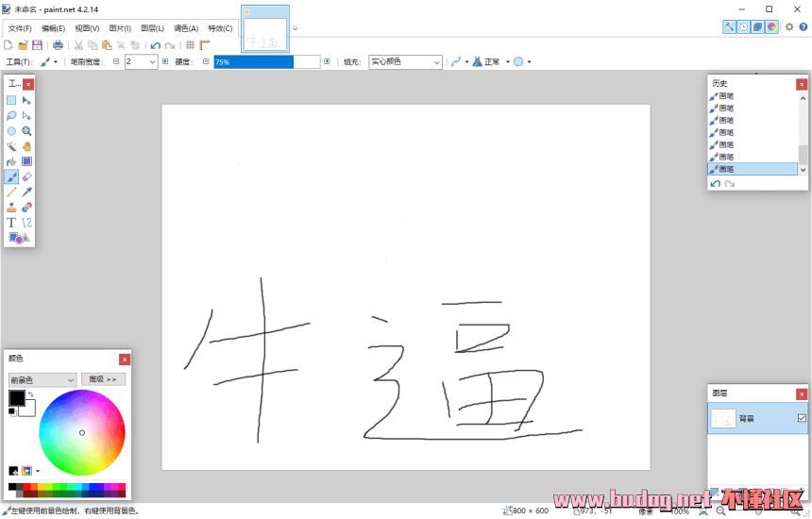Pick the Magic Wand tool
Viewport: 812px width, 519px height.
point(11,146)
